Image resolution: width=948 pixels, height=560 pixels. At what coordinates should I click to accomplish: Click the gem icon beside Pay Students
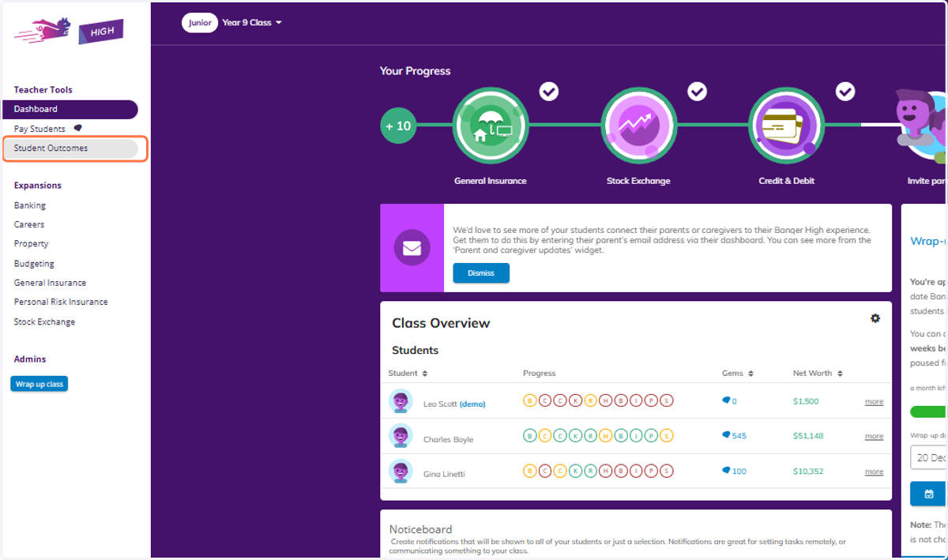77,128
